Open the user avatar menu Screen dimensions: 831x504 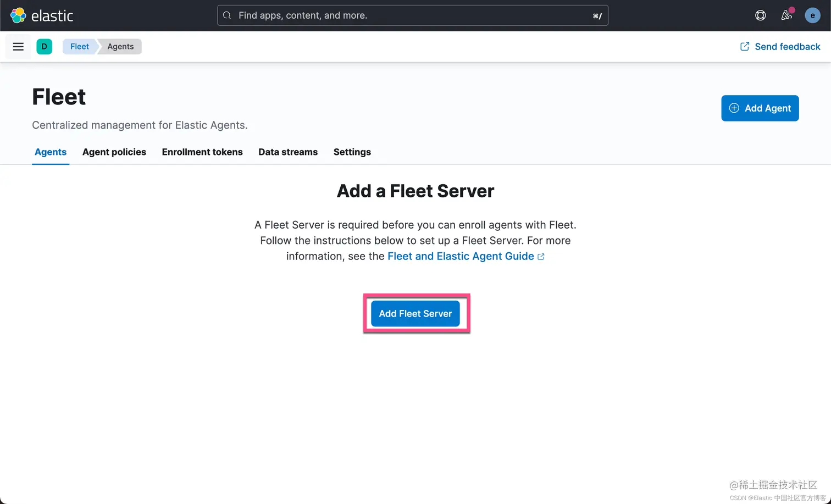[812, 15]
